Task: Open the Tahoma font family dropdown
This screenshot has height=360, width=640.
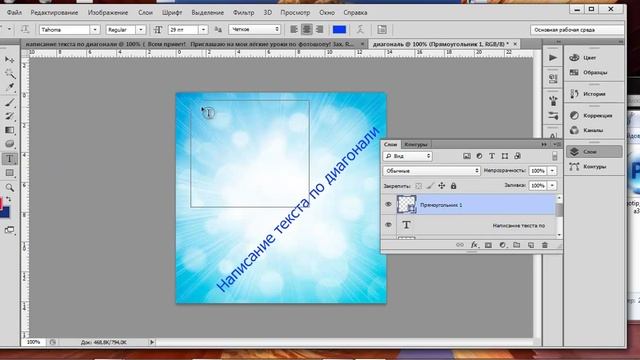Action: (x=95, y=29)
